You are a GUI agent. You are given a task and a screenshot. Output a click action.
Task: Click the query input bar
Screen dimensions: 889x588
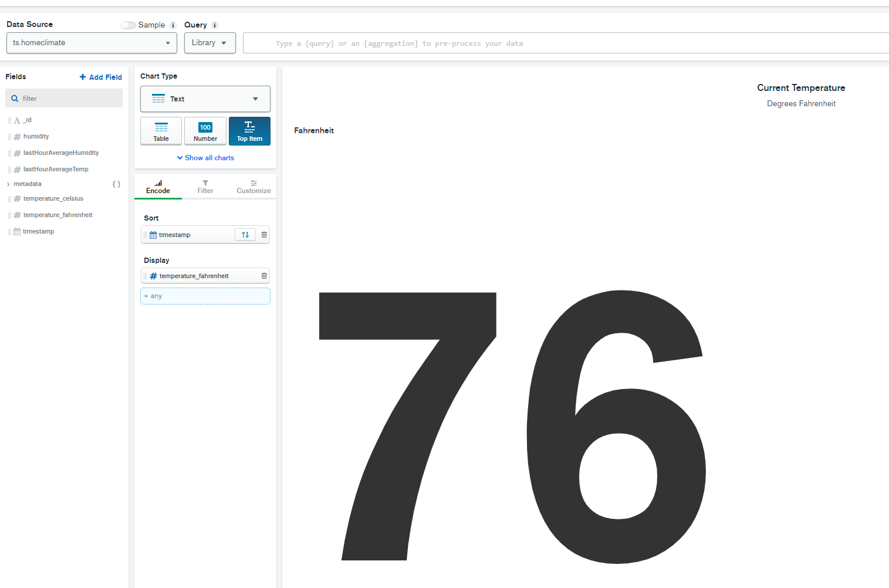563,43
